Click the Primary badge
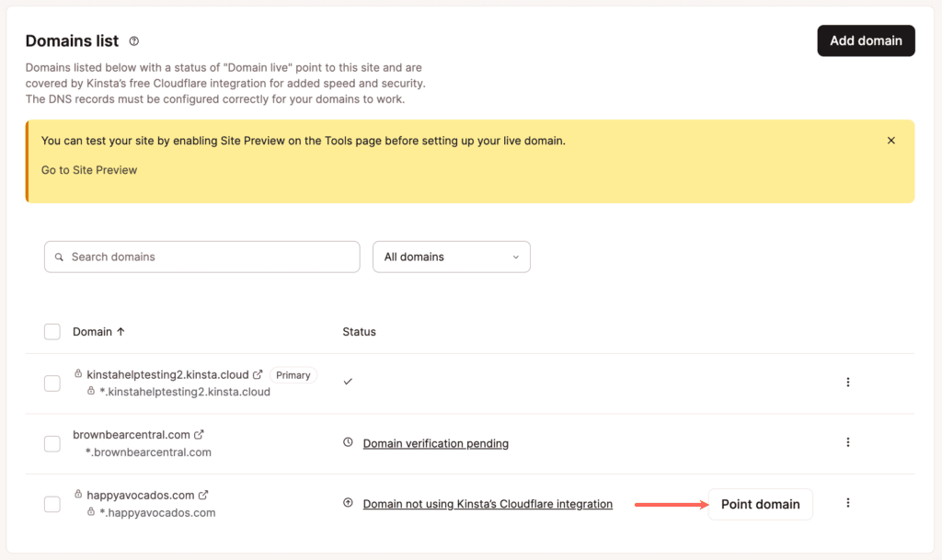The width and height of the screenshot is (942, 560). (x=293, y=375)
